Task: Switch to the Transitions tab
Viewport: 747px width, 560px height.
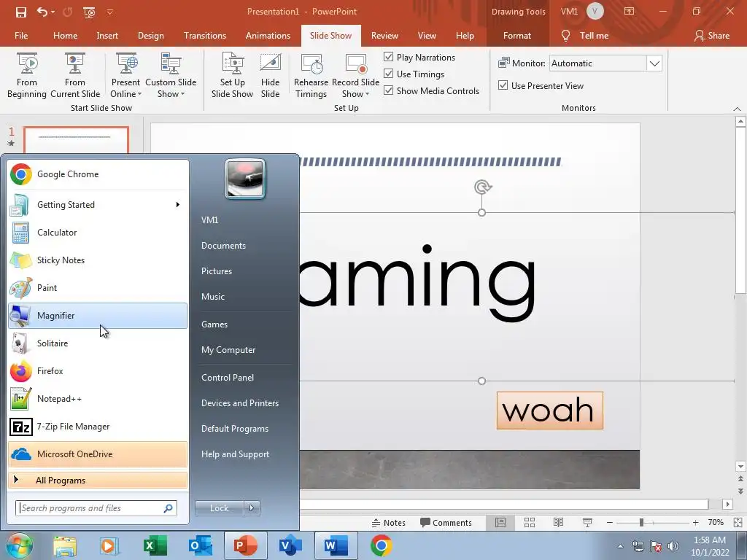Action: [205, 35]
